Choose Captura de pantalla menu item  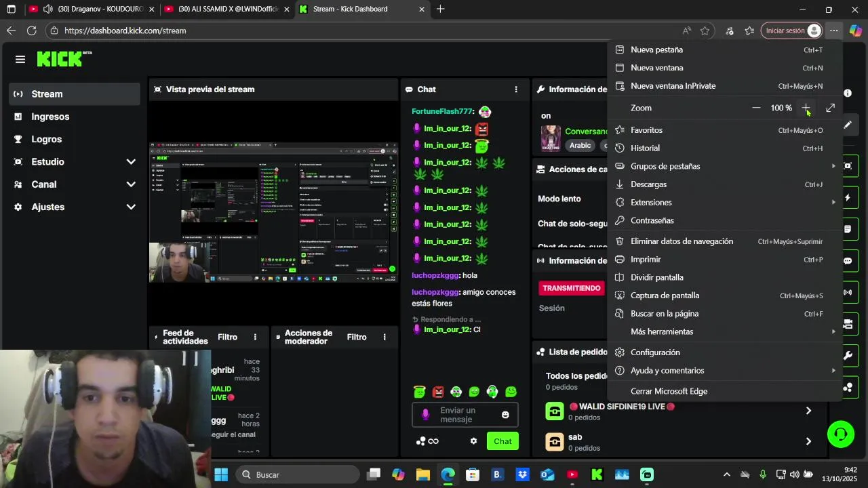coord(725,296)
